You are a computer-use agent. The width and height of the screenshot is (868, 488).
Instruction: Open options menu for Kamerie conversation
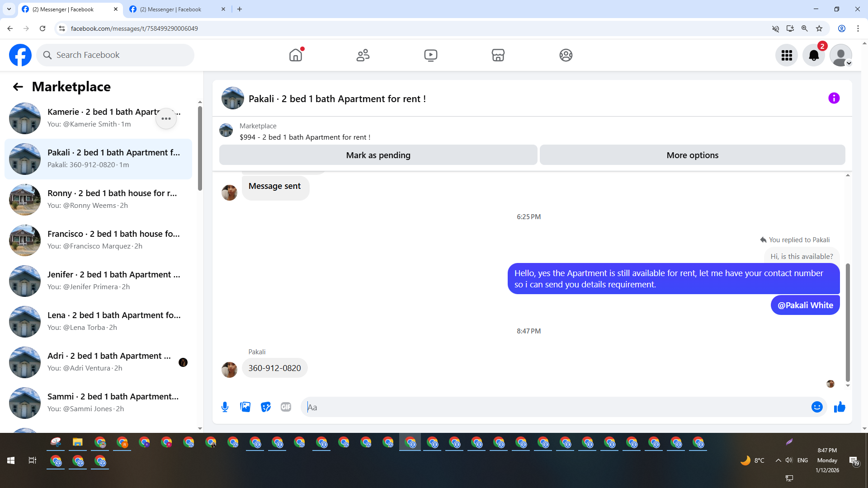point(166,118)
